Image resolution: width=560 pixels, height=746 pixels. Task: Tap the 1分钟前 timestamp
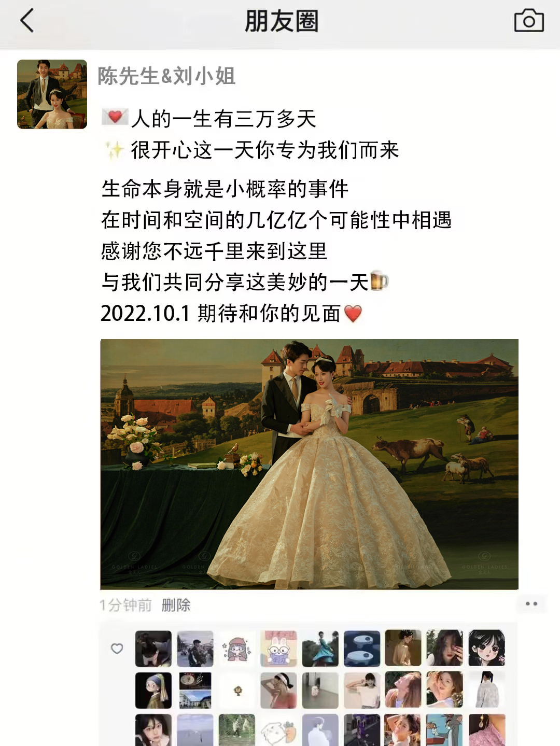(x=125, y=605)
